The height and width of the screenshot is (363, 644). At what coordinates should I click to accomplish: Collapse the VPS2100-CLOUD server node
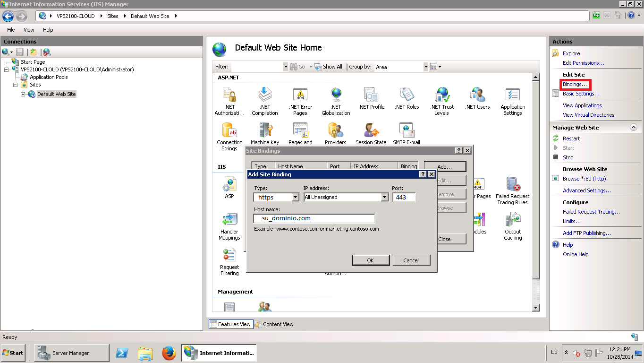(7, 69)
